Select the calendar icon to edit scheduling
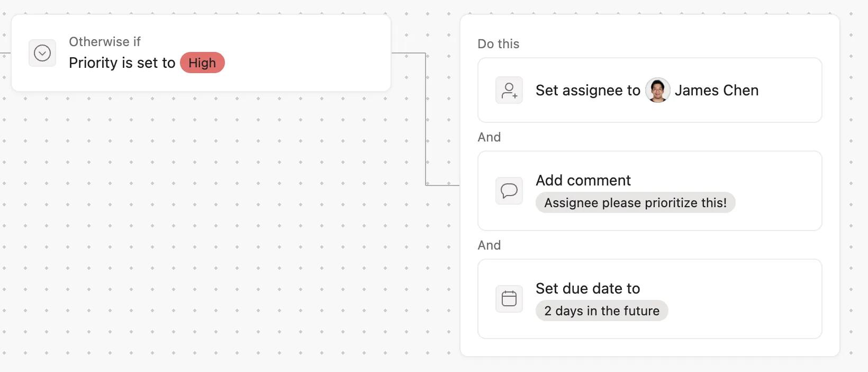The width and height of the screenshot is (868, 372). tap(509, 298)
